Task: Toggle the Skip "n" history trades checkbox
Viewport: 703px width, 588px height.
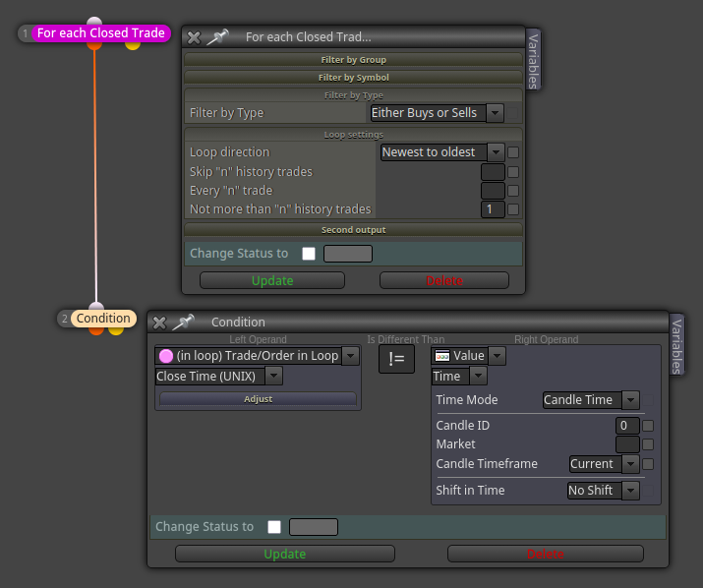Action: [513, 172]
